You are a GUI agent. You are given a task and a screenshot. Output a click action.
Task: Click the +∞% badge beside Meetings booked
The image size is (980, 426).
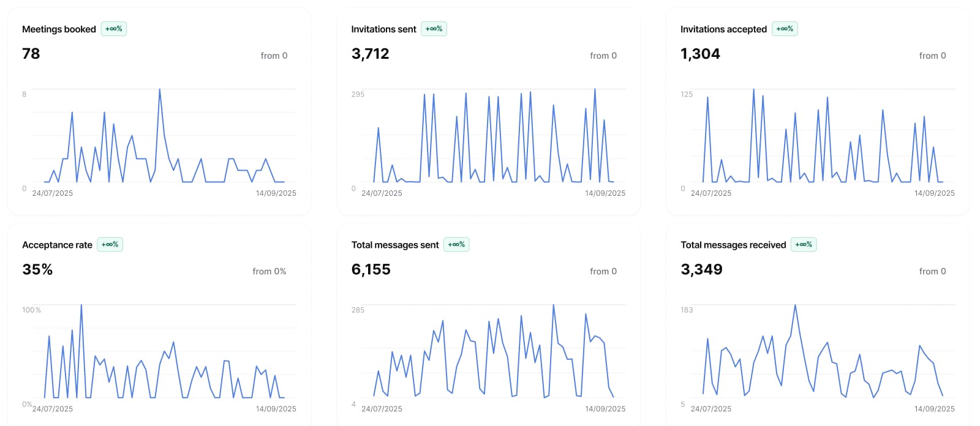click(113, 29)
